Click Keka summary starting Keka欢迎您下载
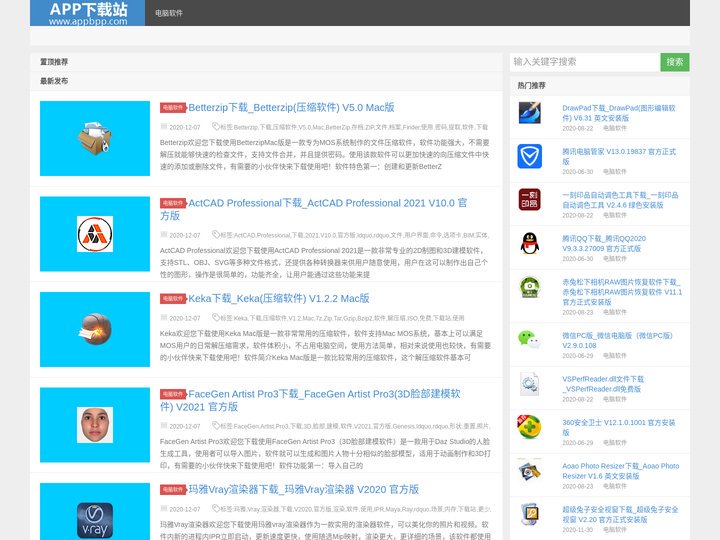Image resolution: width=720 pixels, height=540 pixels. 325,346
